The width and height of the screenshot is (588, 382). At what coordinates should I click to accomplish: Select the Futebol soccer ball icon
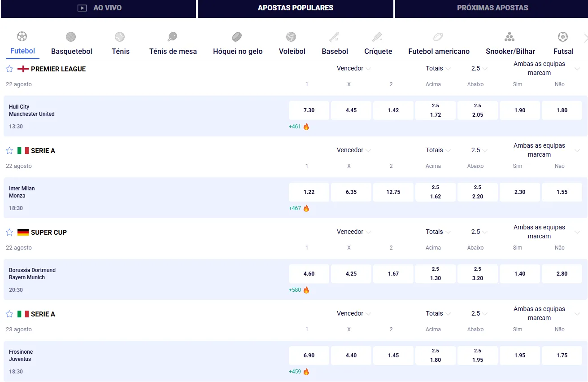pos(22,36)
